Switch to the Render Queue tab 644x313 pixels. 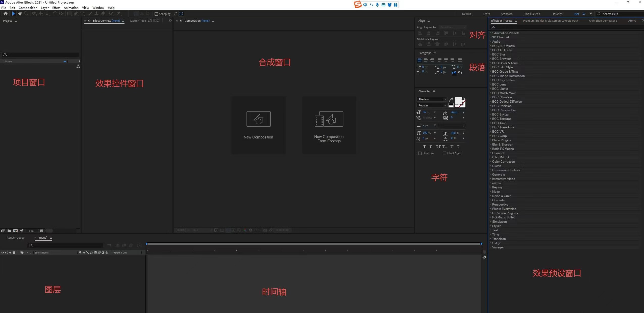[16, 238]
